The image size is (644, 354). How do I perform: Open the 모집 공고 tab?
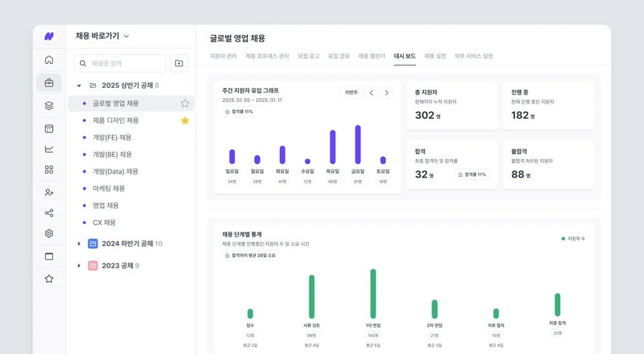tap(309, 56)
